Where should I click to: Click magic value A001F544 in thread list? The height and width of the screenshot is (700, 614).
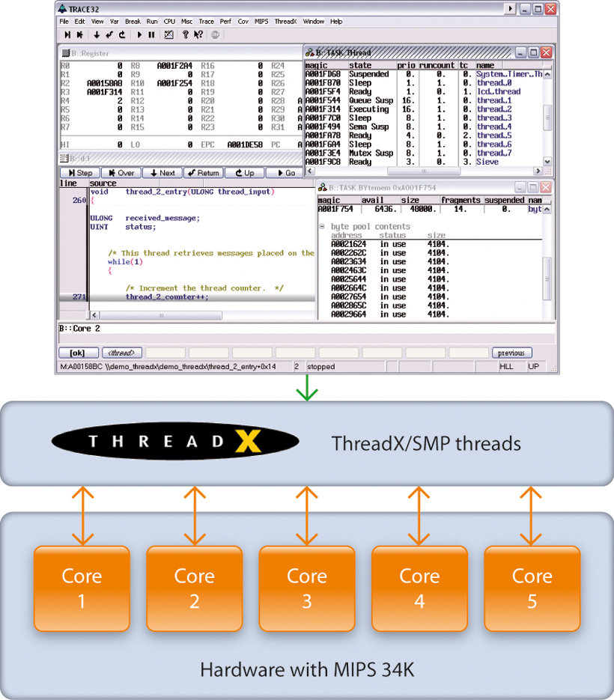(323, 100)
